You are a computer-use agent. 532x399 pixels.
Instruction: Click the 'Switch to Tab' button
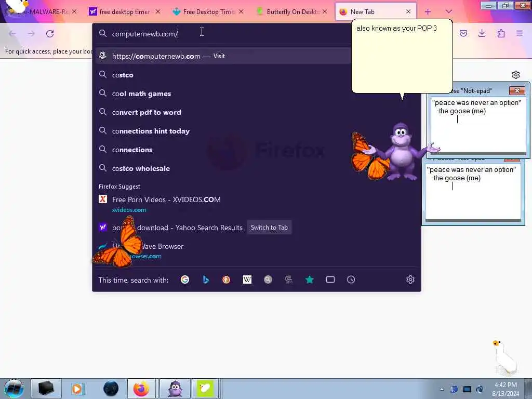269,228
